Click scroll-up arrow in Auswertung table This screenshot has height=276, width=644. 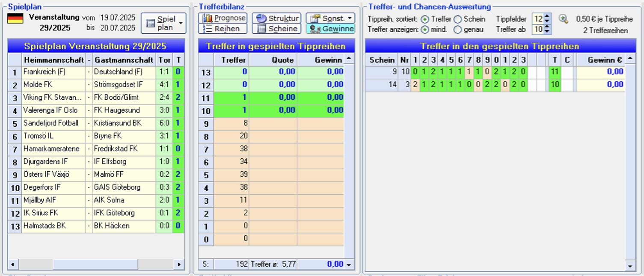630,58
